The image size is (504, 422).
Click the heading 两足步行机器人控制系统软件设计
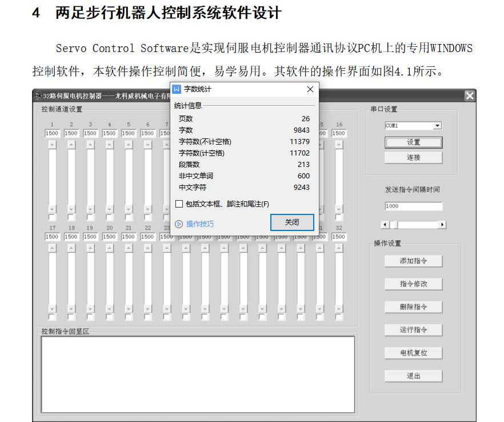(169, 13)
